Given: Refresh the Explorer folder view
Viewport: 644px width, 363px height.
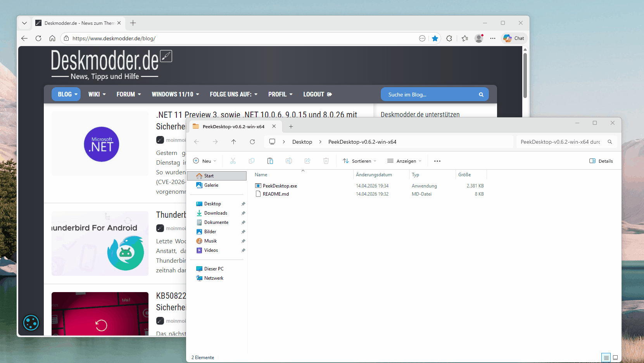Looking at the screenshot, I should click(x=252, y=142).
